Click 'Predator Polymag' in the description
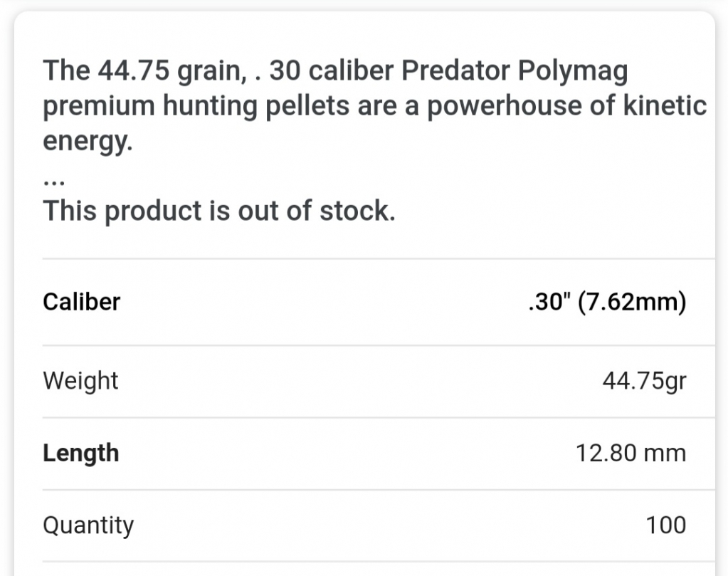728x576 pixels. 515,71
